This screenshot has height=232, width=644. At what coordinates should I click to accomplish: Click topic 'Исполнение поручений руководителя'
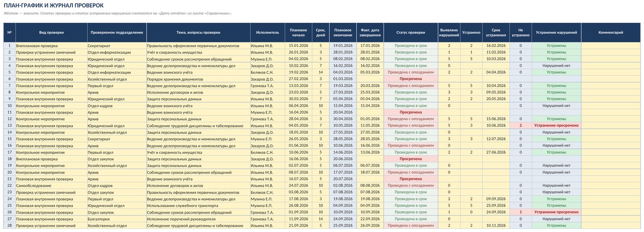[x=198, y=219]
